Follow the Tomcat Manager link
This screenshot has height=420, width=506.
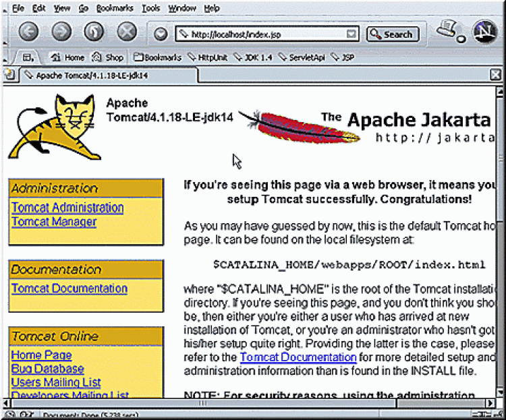point(54,222)
